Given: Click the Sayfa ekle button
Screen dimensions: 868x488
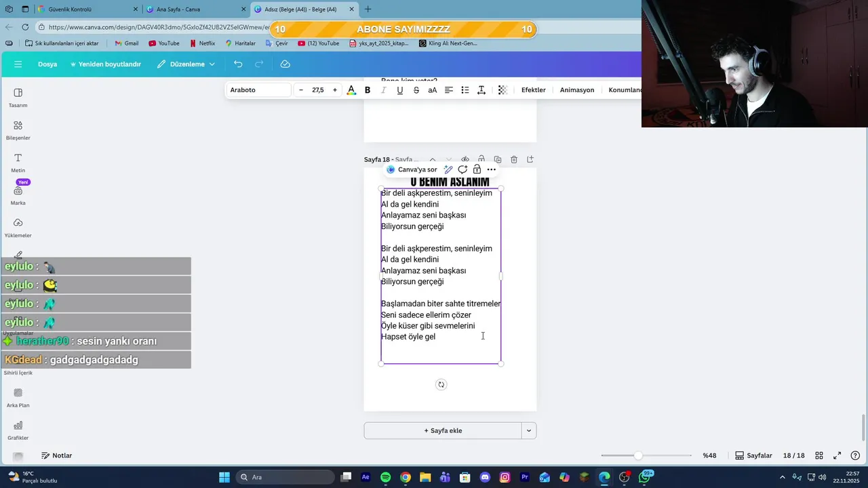Looking at the screenshot, I should 443,430.
